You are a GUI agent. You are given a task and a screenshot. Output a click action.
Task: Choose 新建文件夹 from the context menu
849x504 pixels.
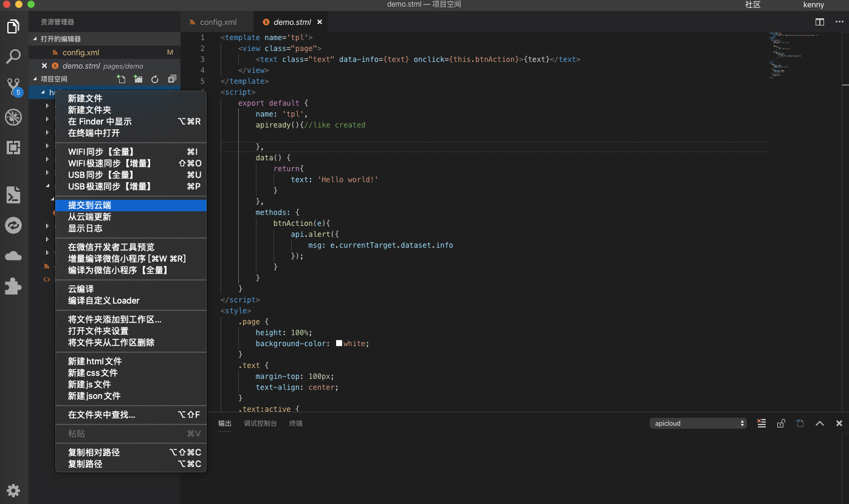(x=131, y=110)
